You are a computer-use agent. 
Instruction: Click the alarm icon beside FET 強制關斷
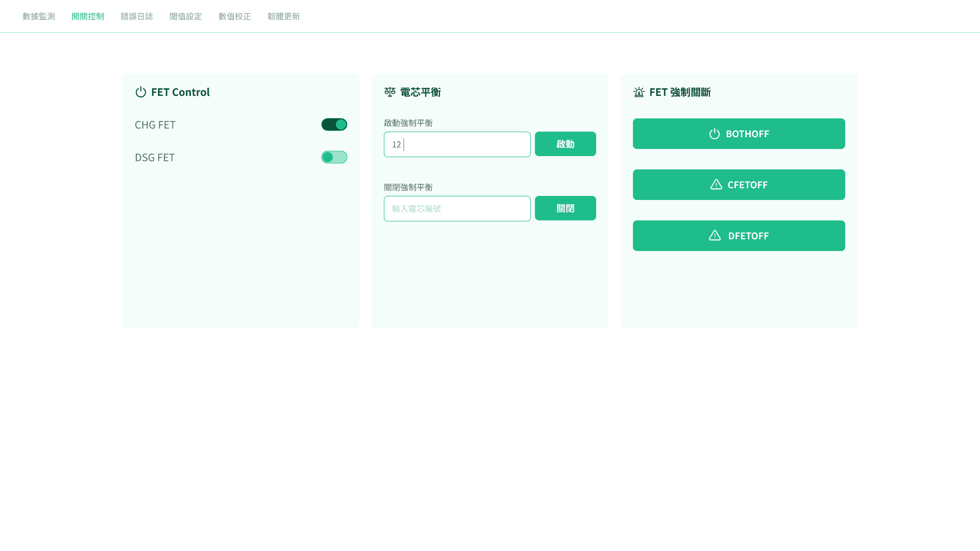(639, 92)
